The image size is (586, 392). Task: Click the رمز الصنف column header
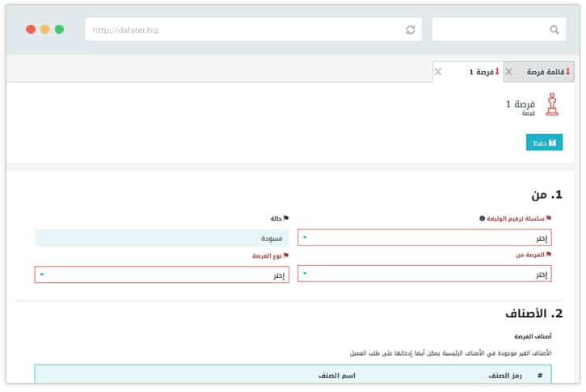click(x=505, y=376)
